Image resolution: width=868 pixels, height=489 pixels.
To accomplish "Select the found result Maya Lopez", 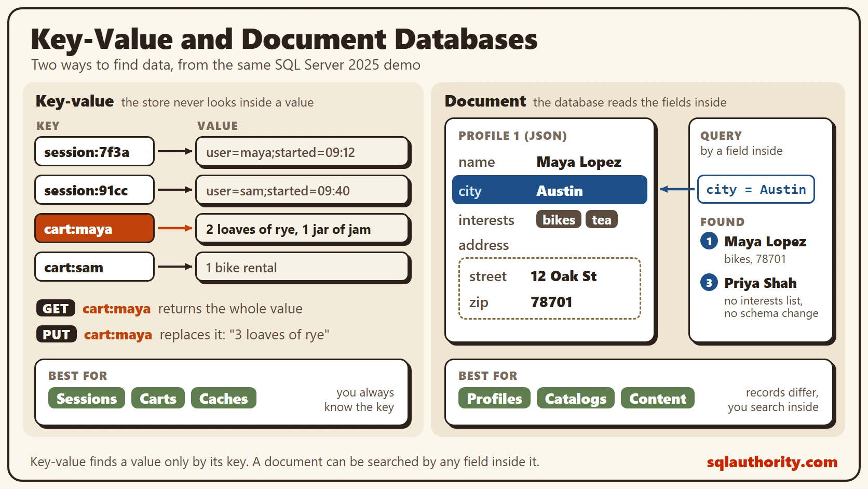I will click(765, 242).
